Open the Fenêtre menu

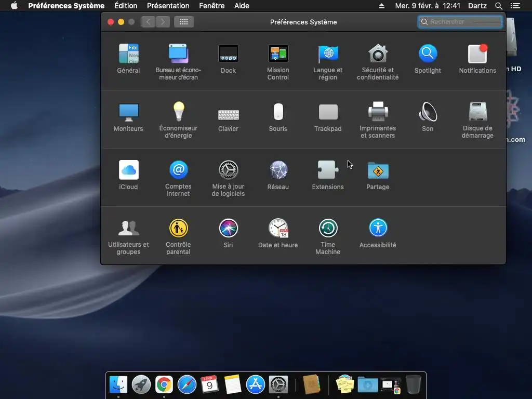[x=212, y=6]
